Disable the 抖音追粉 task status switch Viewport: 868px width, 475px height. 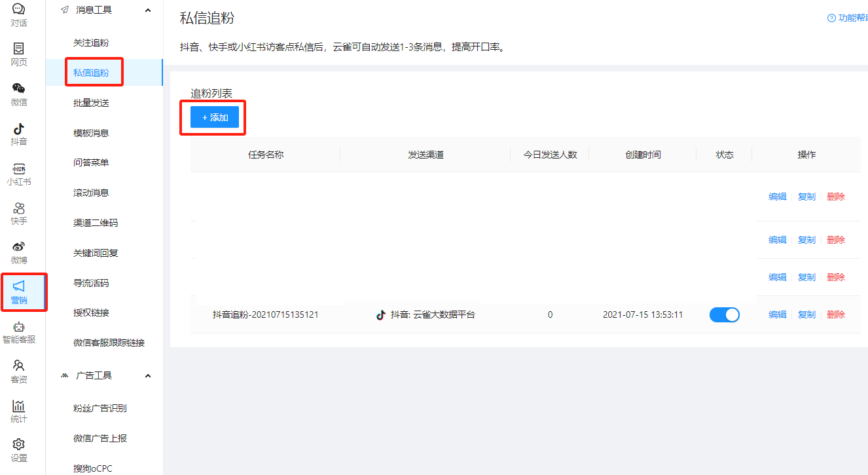(x=724, y=314)
